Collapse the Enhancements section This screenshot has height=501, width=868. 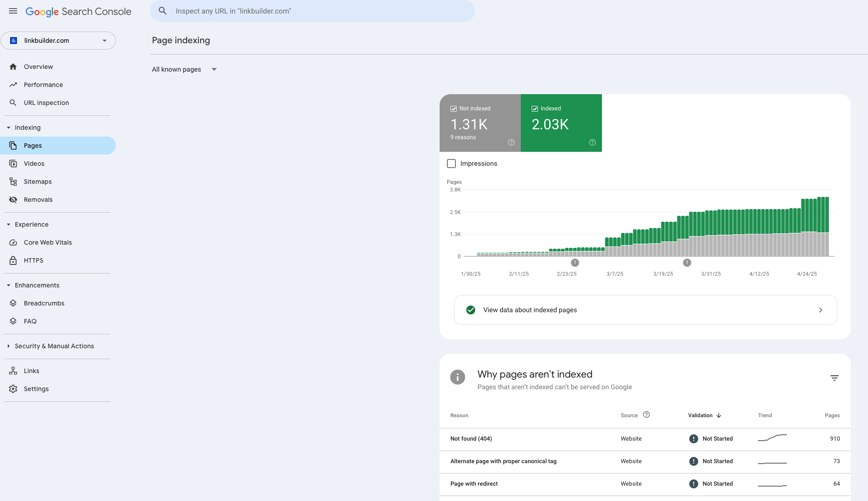pyautogui.click(x=9, y=285)
